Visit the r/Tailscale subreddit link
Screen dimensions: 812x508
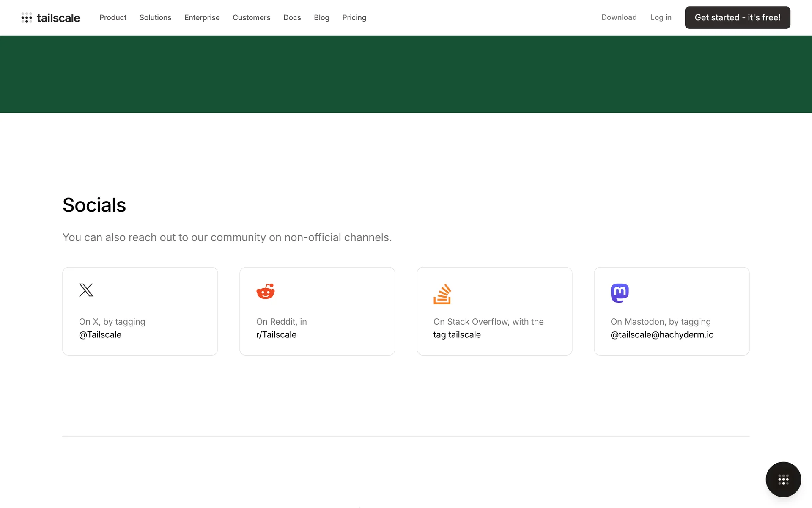276,334
